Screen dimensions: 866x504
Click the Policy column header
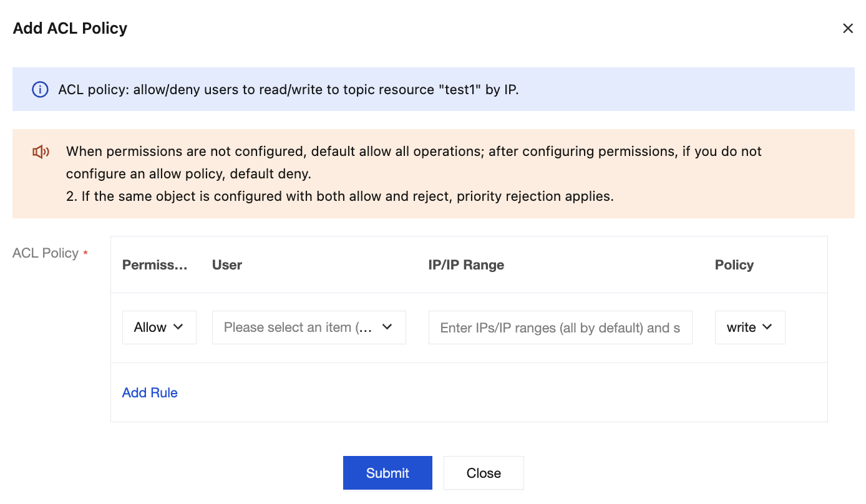[x=734, y=265]
